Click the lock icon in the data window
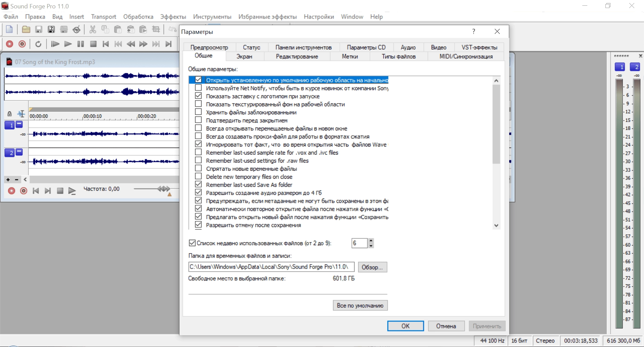The image size is (644, 347). [9, 114]
